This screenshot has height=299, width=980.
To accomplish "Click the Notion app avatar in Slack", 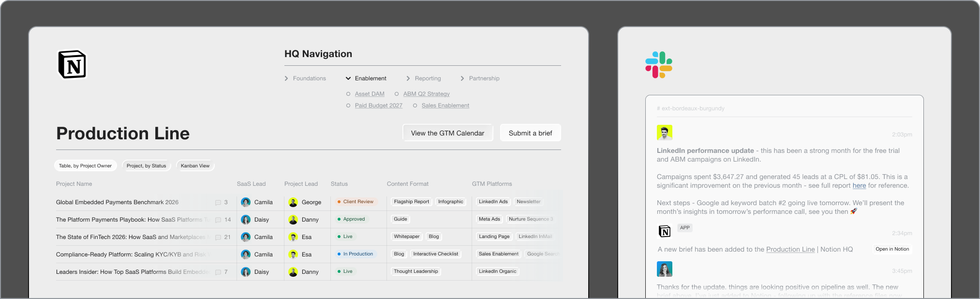I will [x=665, y=231].
